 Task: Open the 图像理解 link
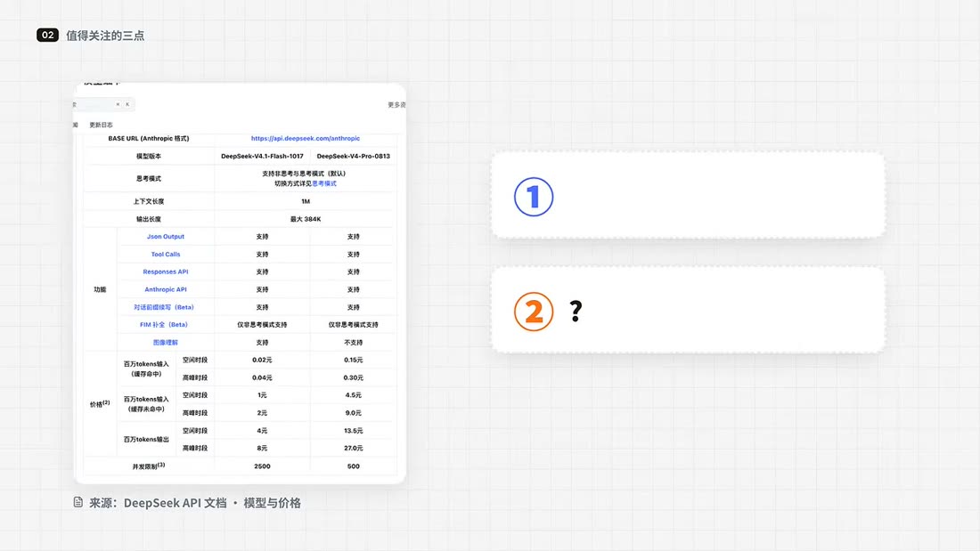(166, 343)
